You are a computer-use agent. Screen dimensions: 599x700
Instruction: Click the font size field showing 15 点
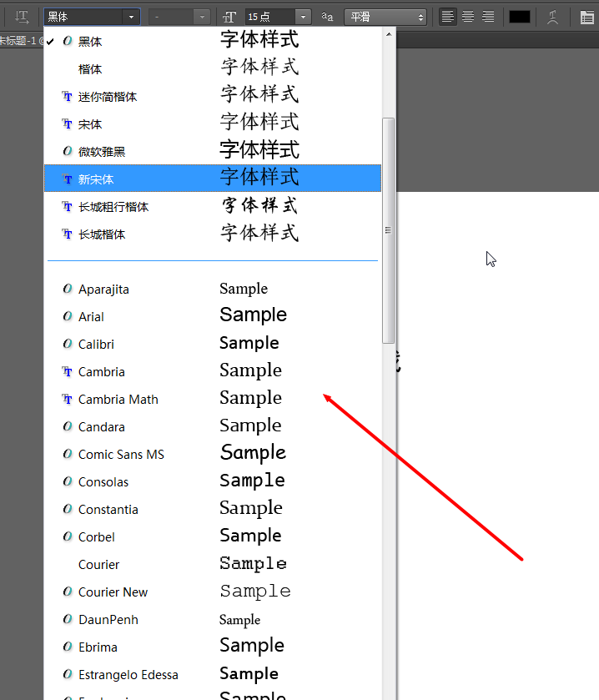270,17
